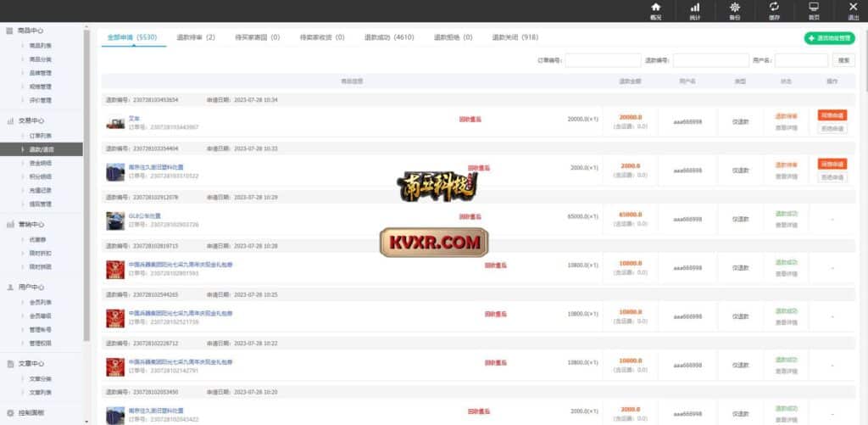Expand the 用户中心 sidebar section
868x425 pixels.
[x=31, y=287]
